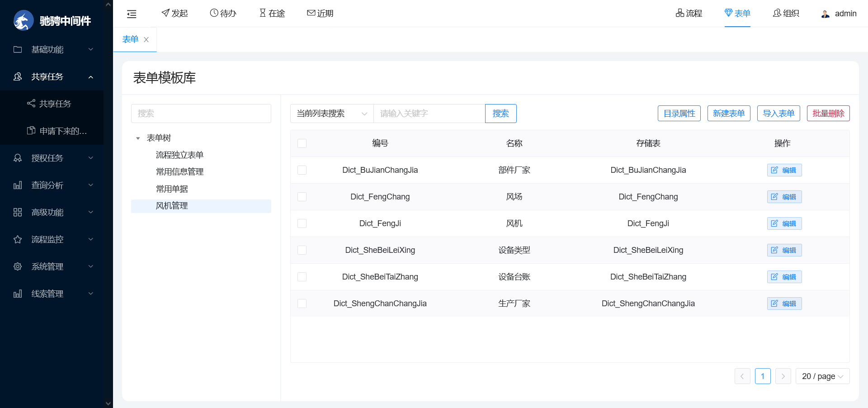Click the 批量删除 button
The width and height of the screenshot is (868, 408).
[828, 114]
